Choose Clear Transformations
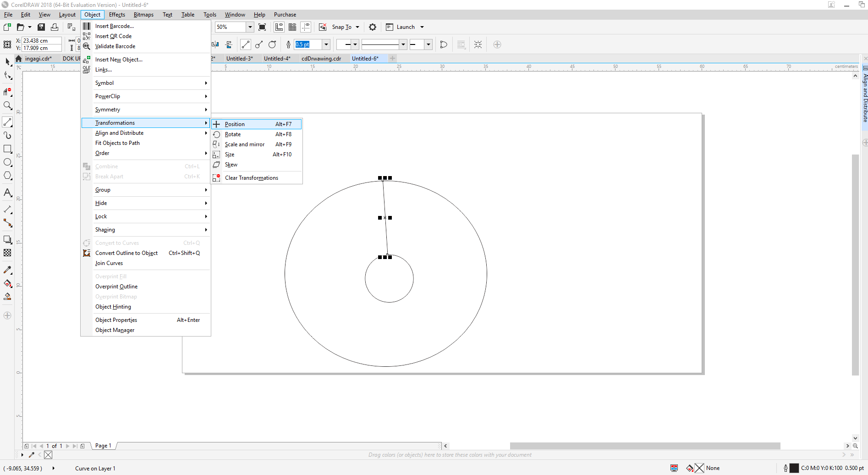868x475 pixels. pyautogui.click(x=257, y=178)
